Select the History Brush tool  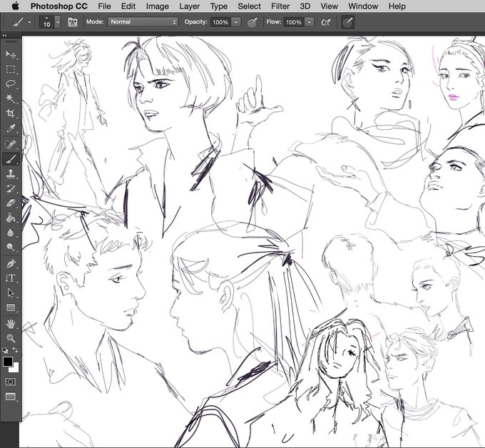pyautogui.click(x=11, y=188)
